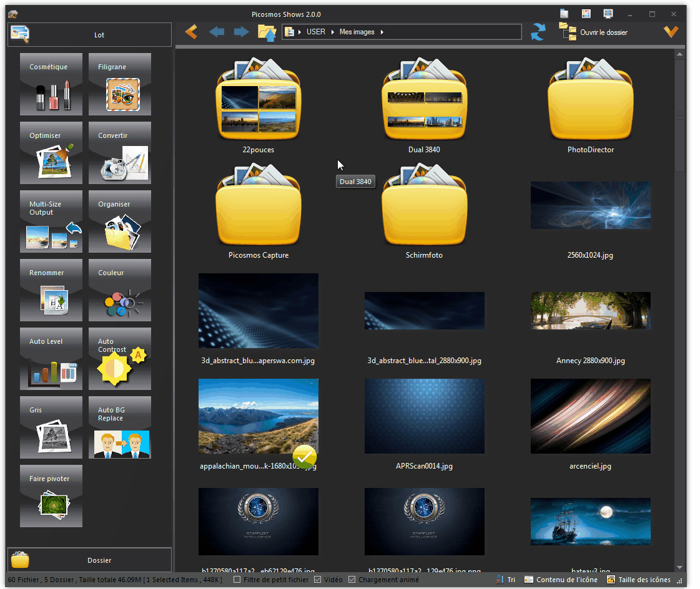
Task: Select 3d_abstract_blue...tal_2880x900.jpg image
Action: tap(424, 311)
